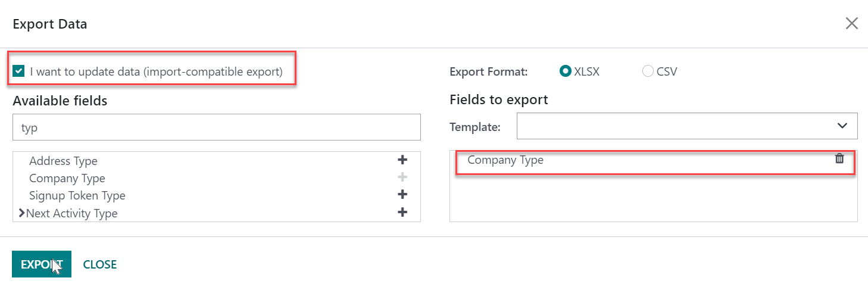Select Company Type in fields to export
This screenshot has height=287, width=868.
(x=505, y=160)
